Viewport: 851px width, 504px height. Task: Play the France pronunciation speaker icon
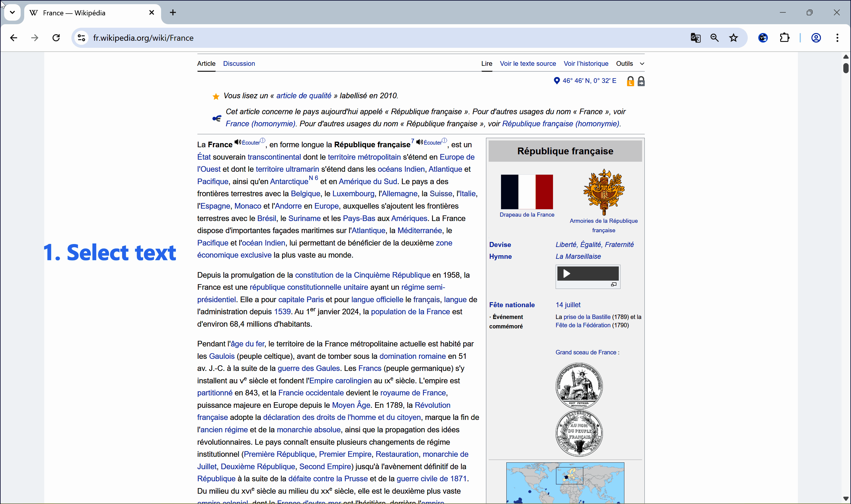point(238,142)
